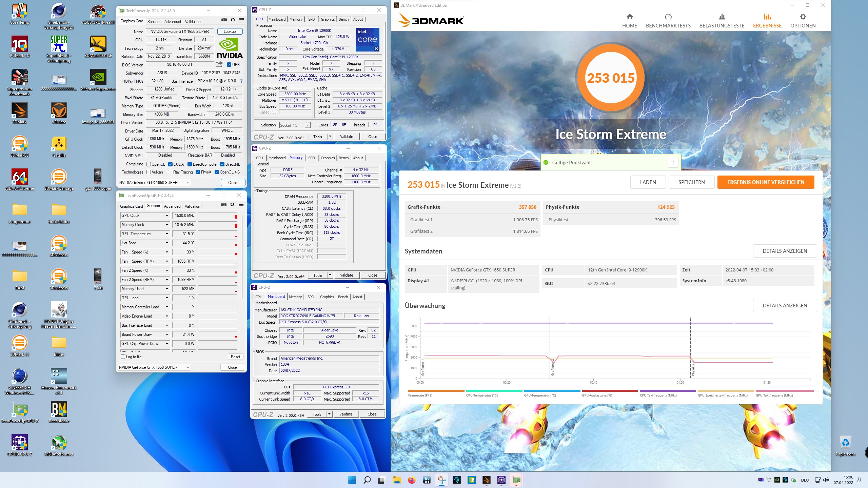868x488 pixels.
Task: Open BENCHMARKTESTS in 3DMark
Action: point(668,21)
